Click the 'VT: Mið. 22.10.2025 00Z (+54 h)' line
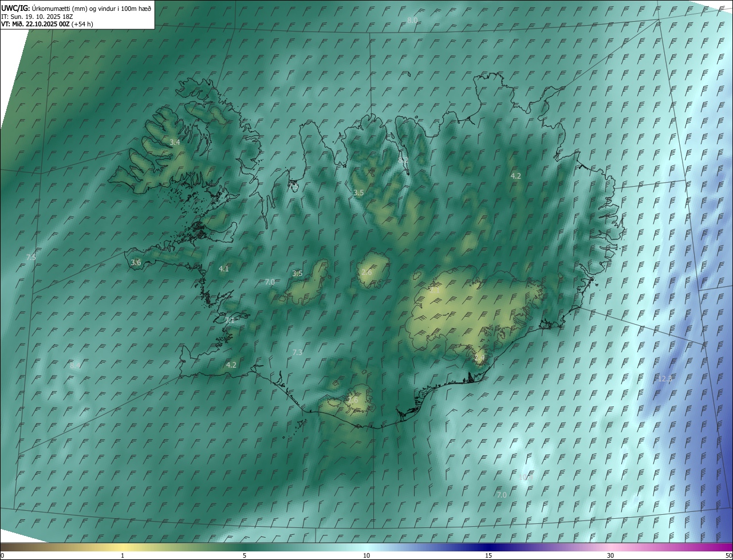Viewport: 733px width, 560px height. (47, 24)
